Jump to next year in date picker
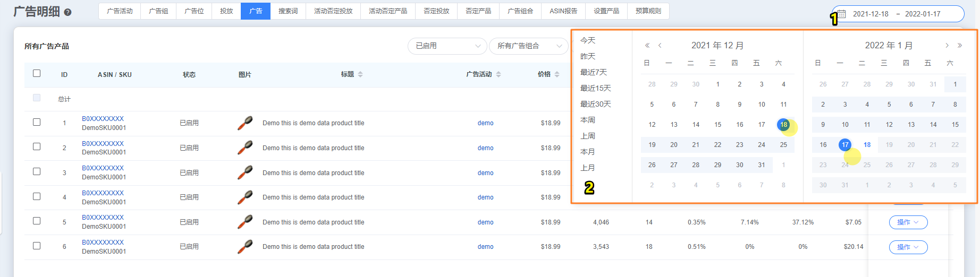The image size is (980, 277). pyautogui.click(x=960, y=46)
